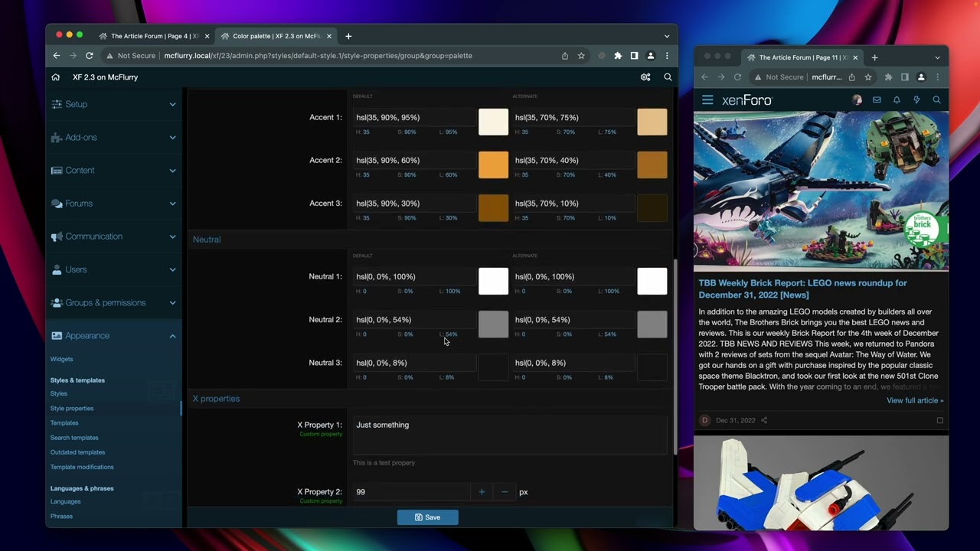Open the alerts bell icon in forum window

point(897,100)
